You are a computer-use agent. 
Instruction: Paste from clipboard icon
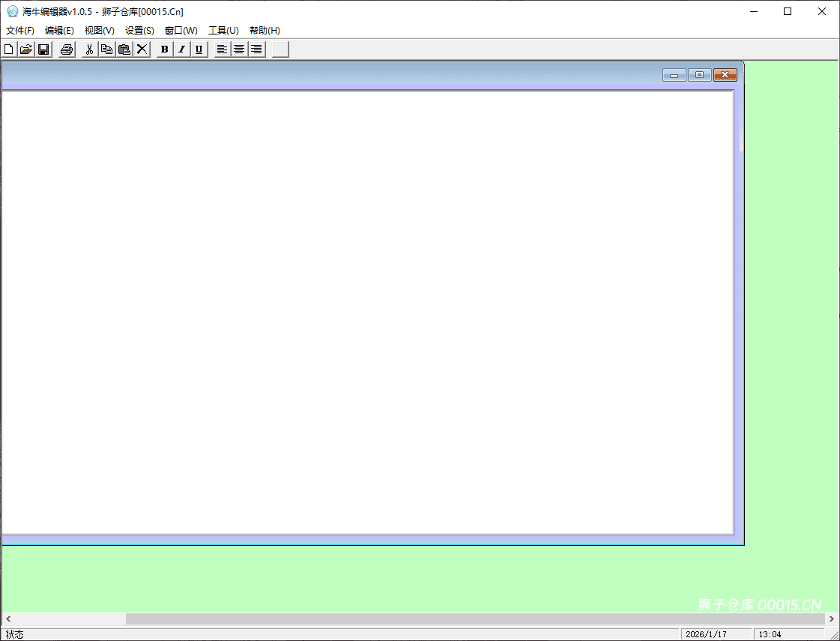pos(124,49)
